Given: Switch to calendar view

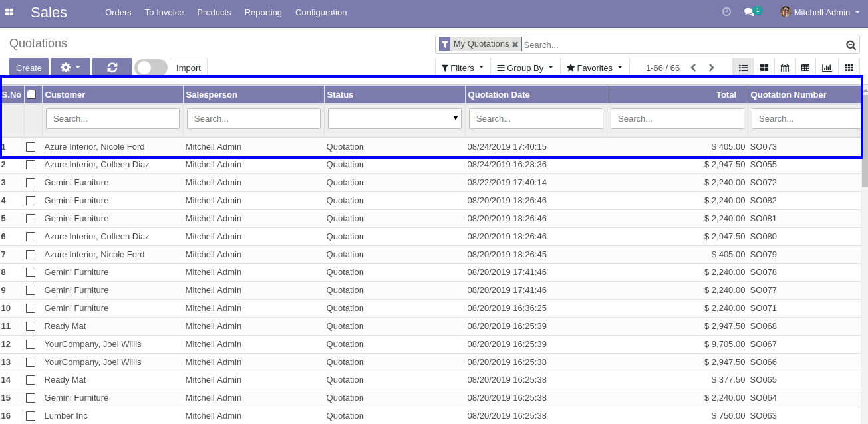Looking at the screenshot, I should click(785, 68).
